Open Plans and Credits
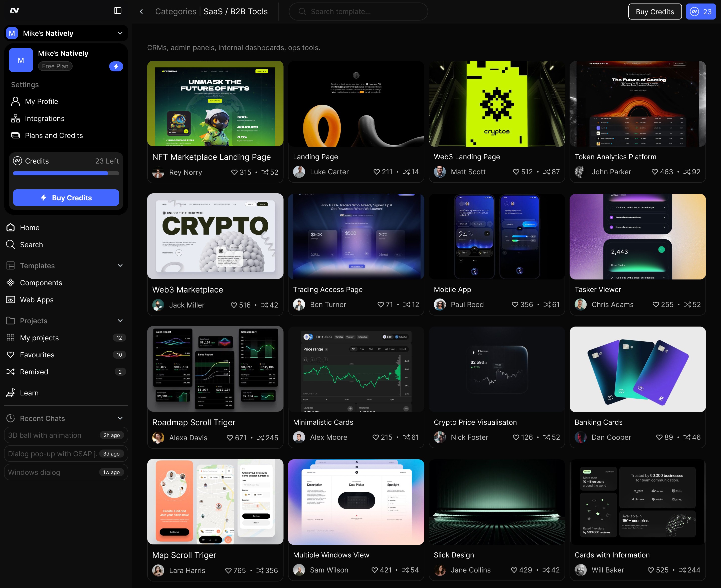The width and height of the screenshot is (721, 588). 54,135
